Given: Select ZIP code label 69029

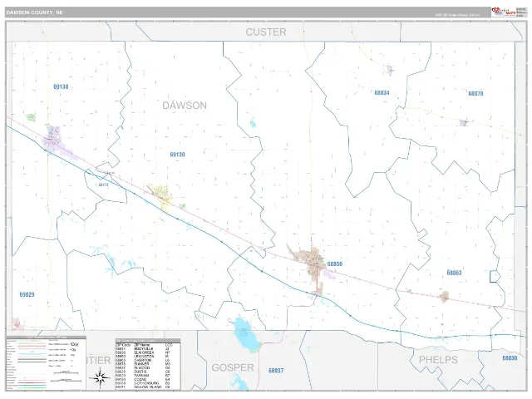Looking at the screenshot, I should point(27,294).
